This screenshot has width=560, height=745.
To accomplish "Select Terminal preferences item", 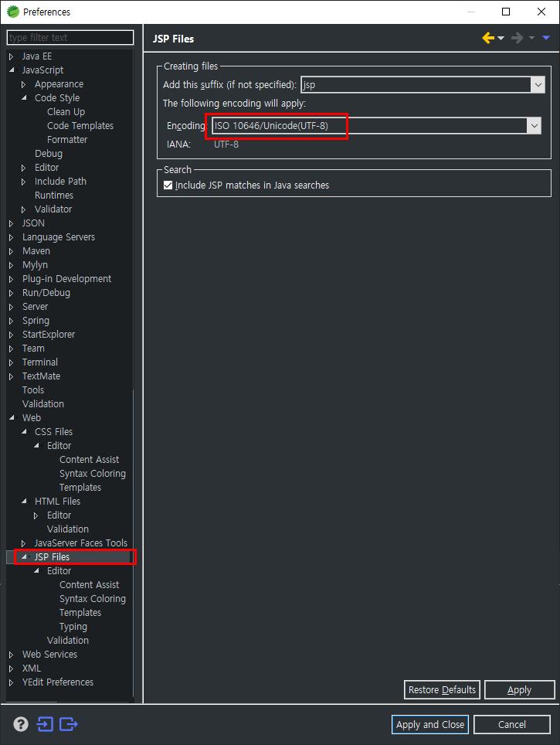I will pos(40,362).
